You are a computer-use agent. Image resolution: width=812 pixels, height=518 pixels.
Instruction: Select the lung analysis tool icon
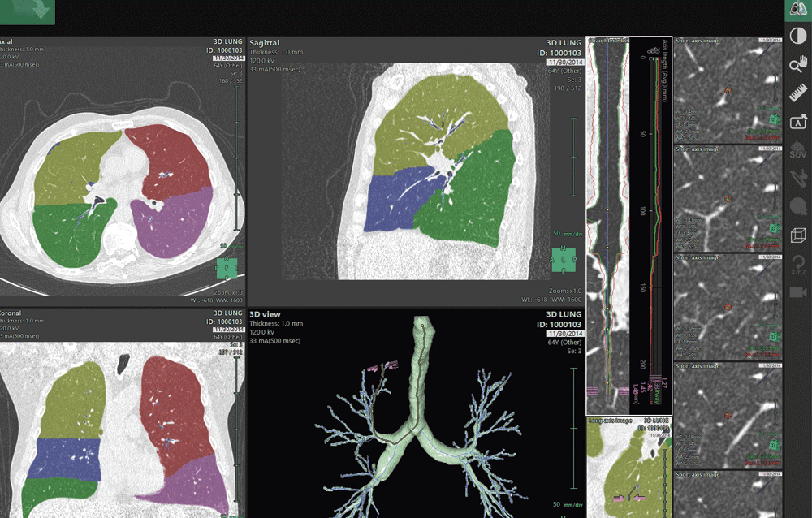point(798,9)
